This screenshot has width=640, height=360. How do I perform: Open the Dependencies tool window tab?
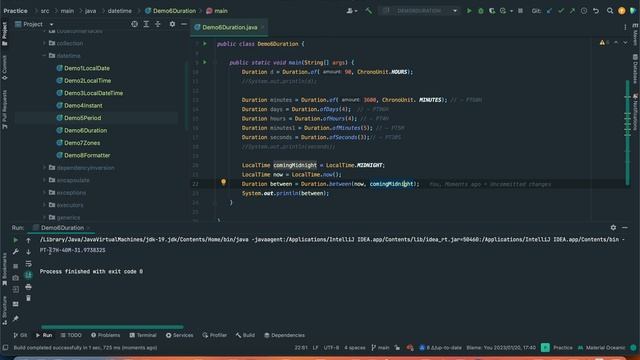click(284, 336)
